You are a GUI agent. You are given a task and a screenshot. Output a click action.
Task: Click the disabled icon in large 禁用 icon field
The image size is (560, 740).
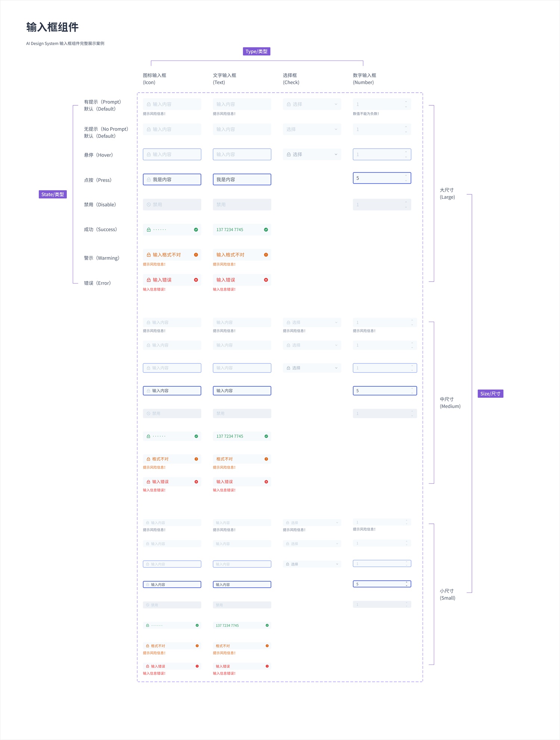[x=149, y=205]
